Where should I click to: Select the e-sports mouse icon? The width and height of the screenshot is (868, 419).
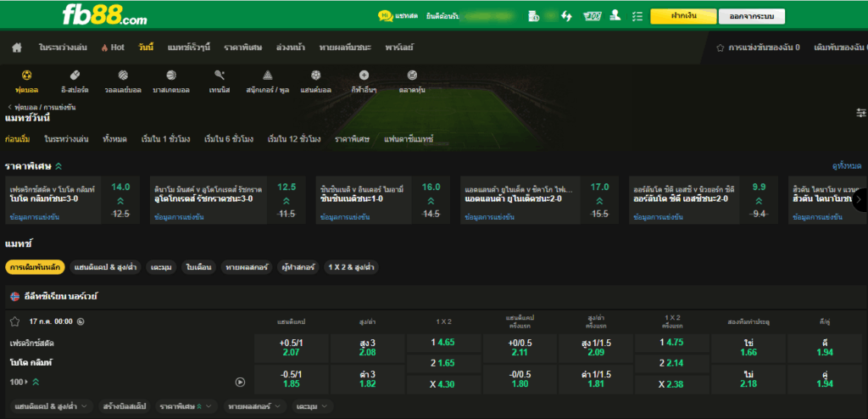coord(75,75)
